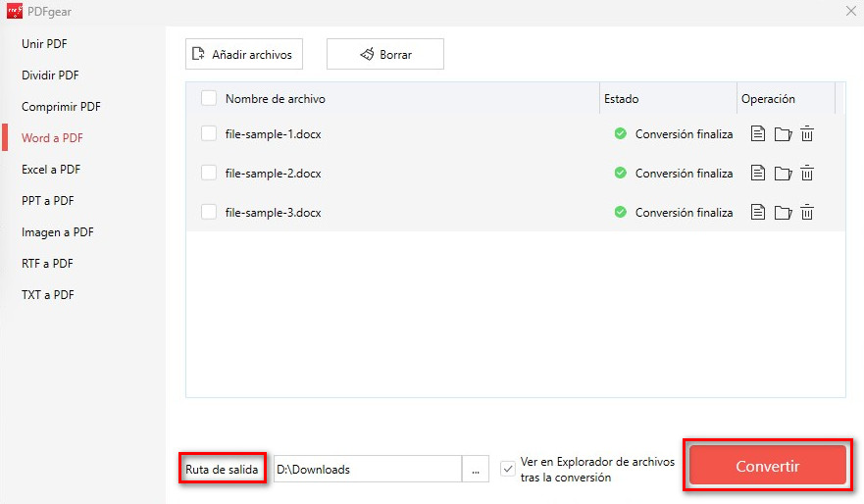
Task: Open converted file-sample-2.docx document icon
Action: click(x=758, y=173)
